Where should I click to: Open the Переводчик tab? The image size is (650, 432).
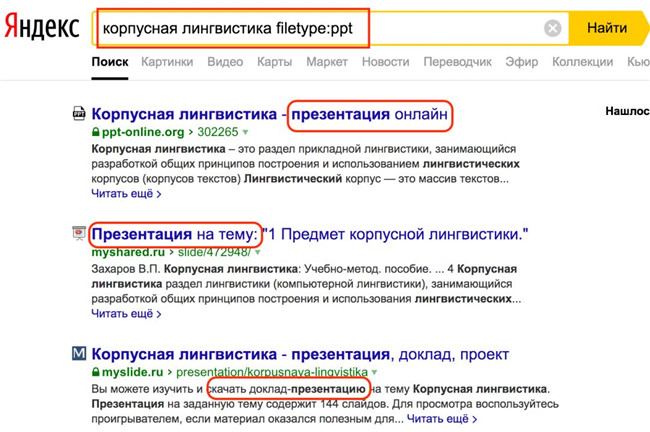click(x=457, y=62)
